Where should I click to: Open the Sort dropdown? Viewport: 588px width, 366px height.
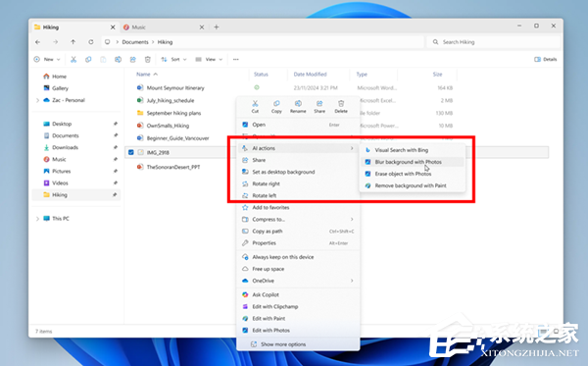coord(173,59)
